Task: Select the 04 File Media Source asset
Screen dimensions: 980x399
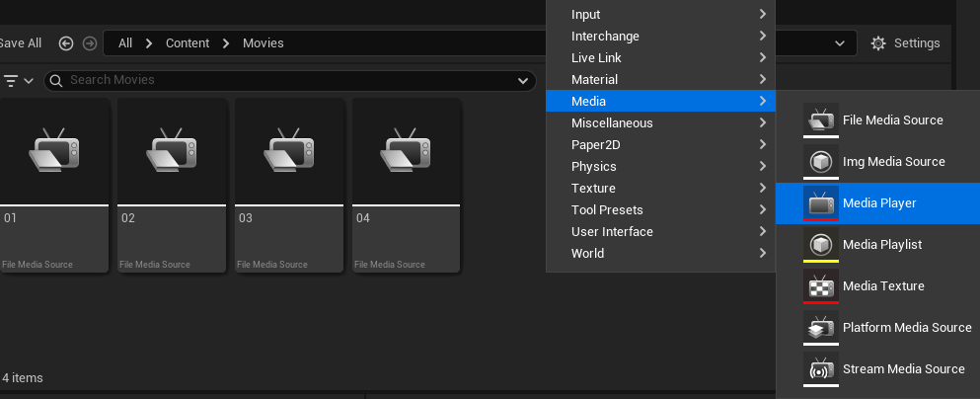Action: point(407,185)
